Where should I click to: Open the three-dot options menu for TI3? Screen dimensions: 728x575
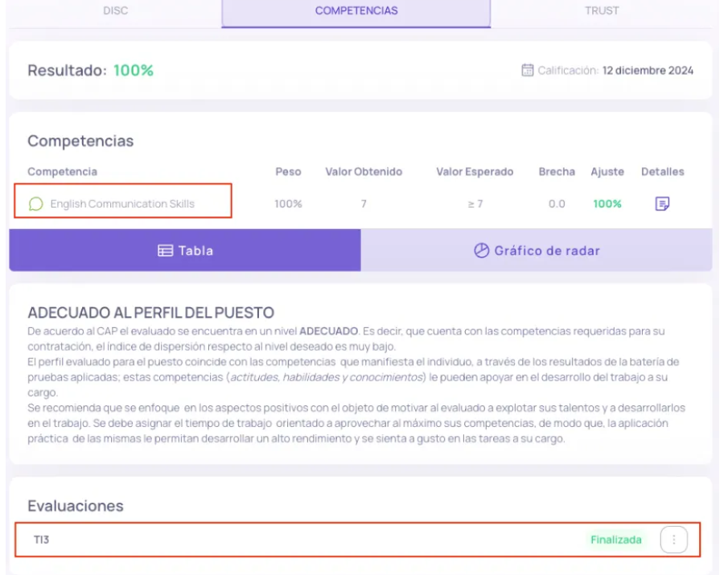point(673,540)
